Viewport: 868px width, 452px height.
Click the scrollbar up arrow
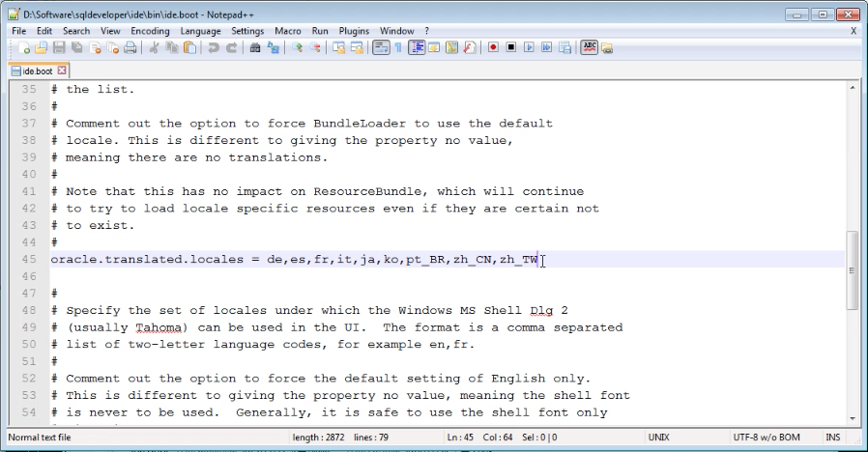tap(853, 88)
